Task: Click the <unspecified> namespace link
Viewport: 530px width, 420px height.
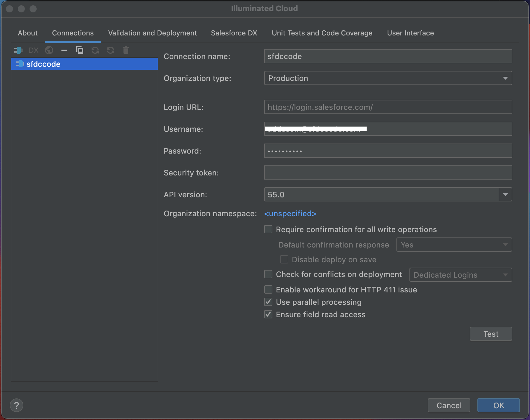Action: [x=290, y=213]
